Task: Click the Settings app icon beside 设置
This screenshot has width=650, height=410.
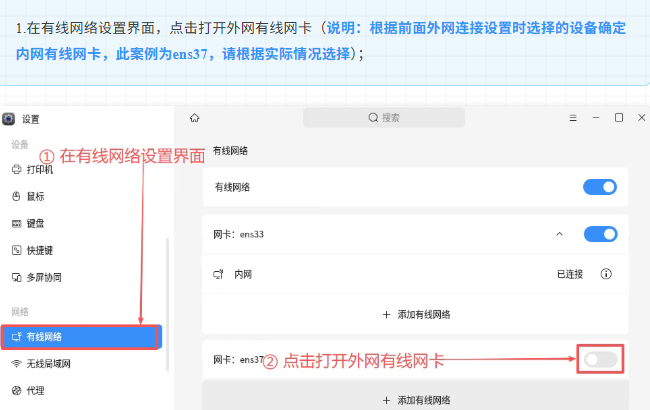Action: [9, 119]
